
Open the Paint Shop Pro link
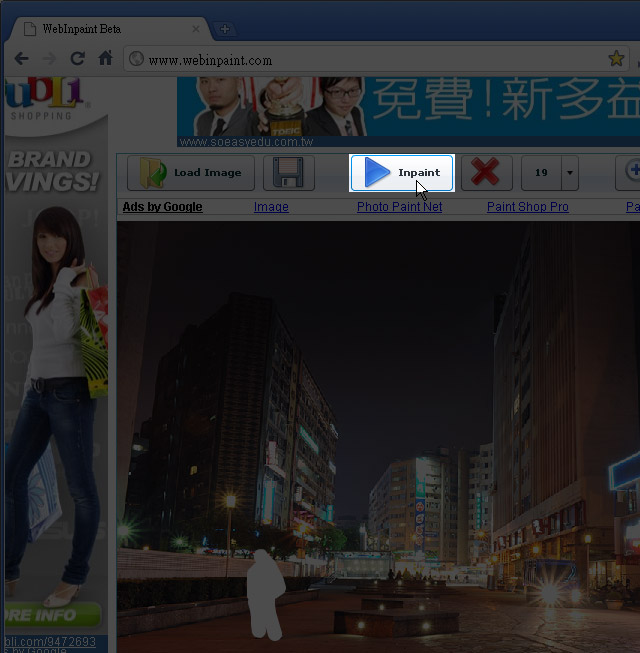tap(528, 207)
